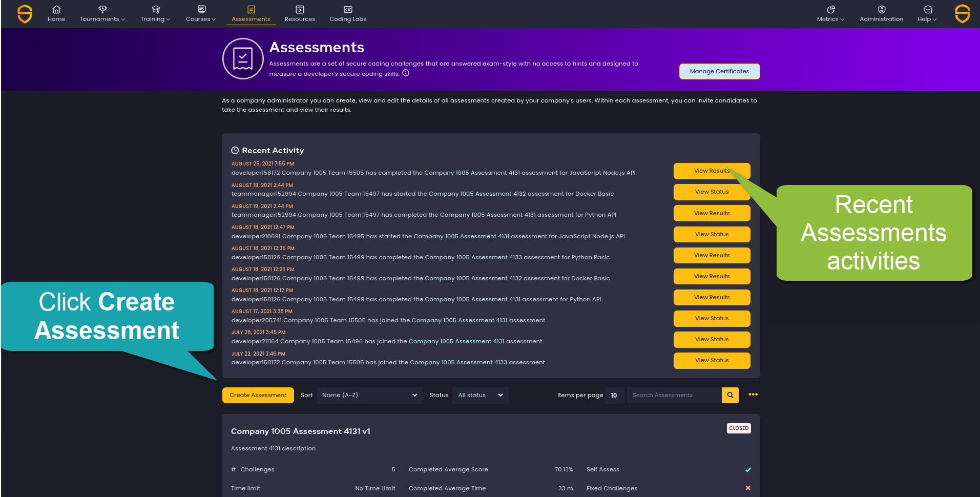980x497 pixels.
Task: Open the ellipsis more-options icon
Action: 753,395
